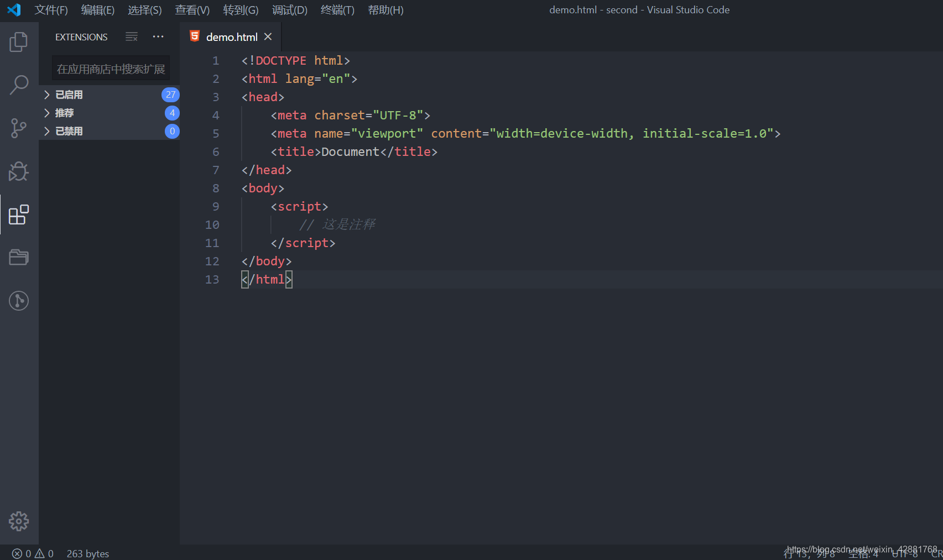The width and height of the screenshot is (943, 560).
Task: Open the 查看(V) menu
Action: point(192,10)
